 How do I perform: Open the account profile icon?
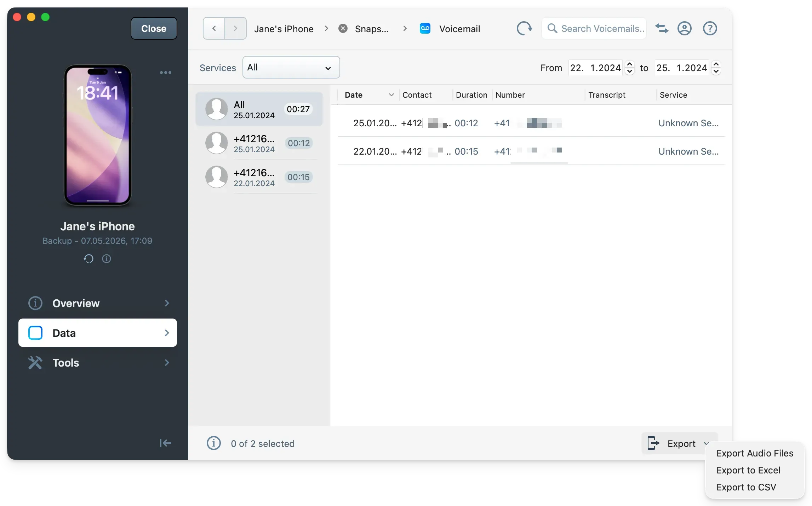click(x=684, y=28)
